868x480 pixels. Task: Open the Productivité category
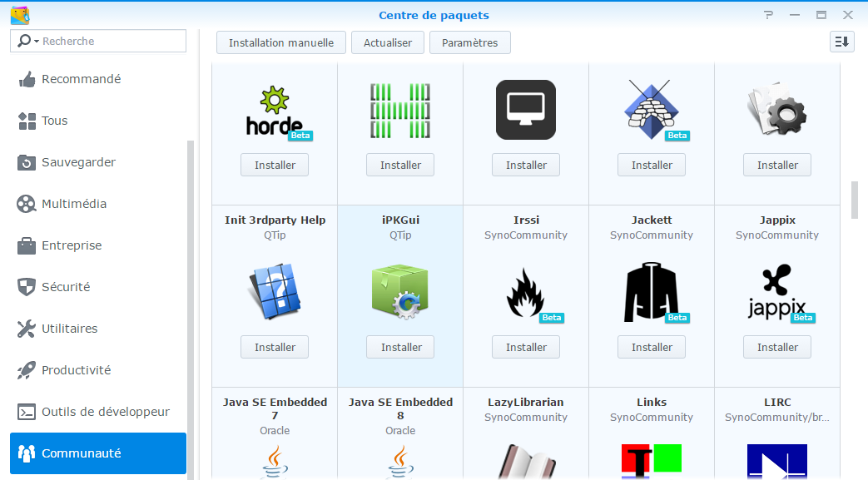click(x=98, y=370)
